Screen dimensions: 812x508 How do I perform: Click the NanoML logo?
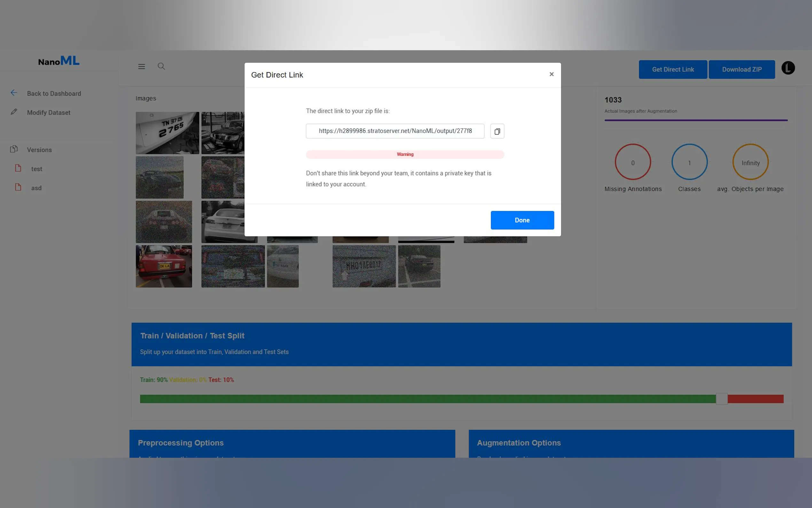[59, 61]
